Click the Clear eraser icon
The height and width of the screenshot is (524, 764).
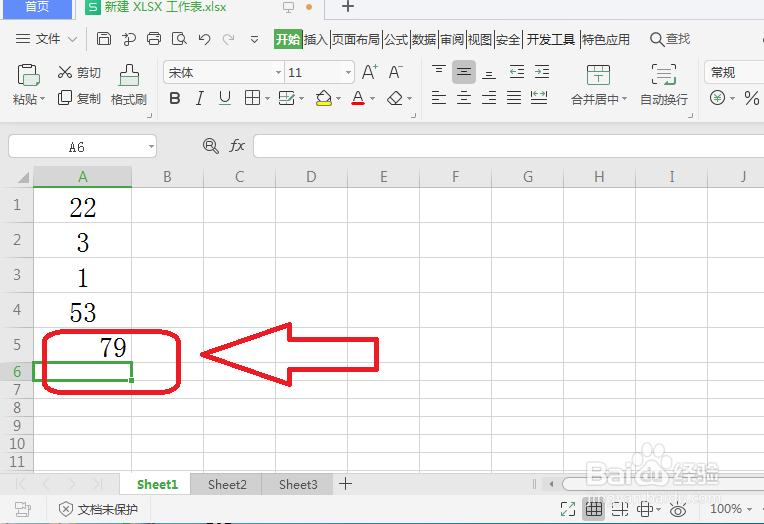click(395, 98)
